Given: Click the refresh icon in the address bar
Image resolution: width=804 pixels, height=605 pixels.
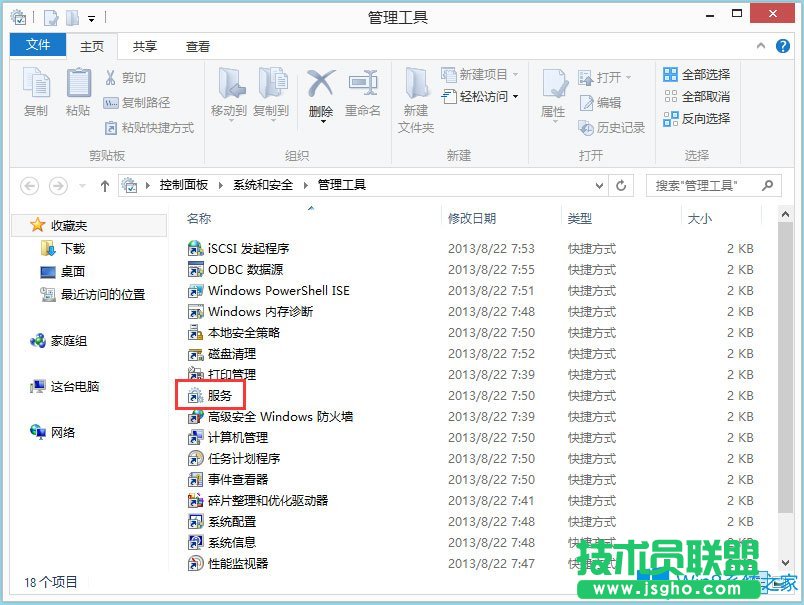Looking at the screenshot, I should click(x=622, y=184).
